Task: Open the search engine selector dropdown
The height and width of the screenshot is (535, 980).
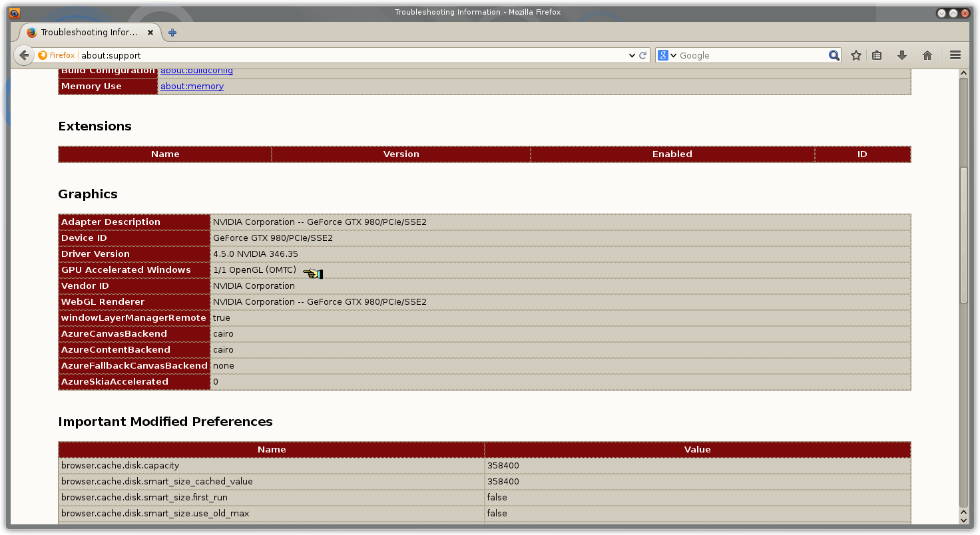Action: coord(669,55)
